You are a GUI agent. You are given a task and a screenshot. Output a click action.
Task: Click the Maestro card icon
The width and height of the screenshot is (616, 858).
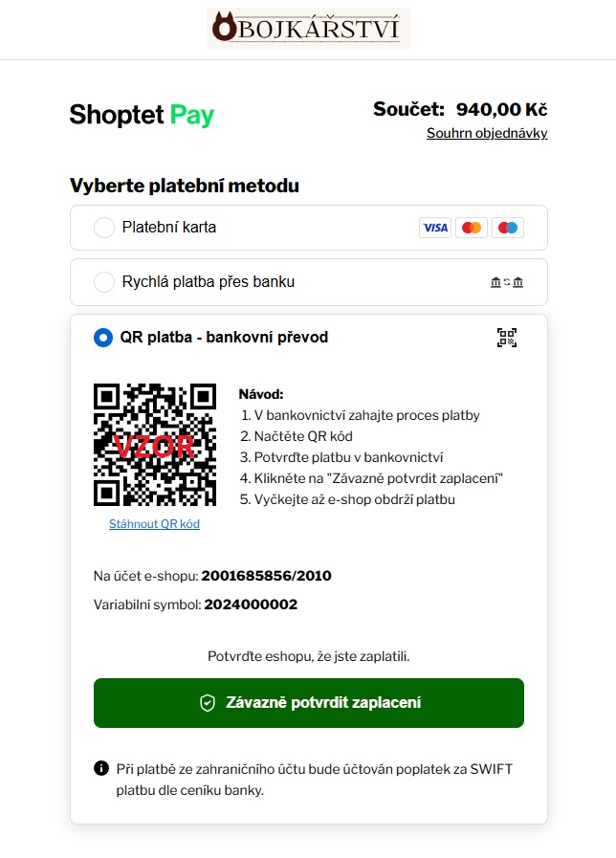click(x=508, y=228)
